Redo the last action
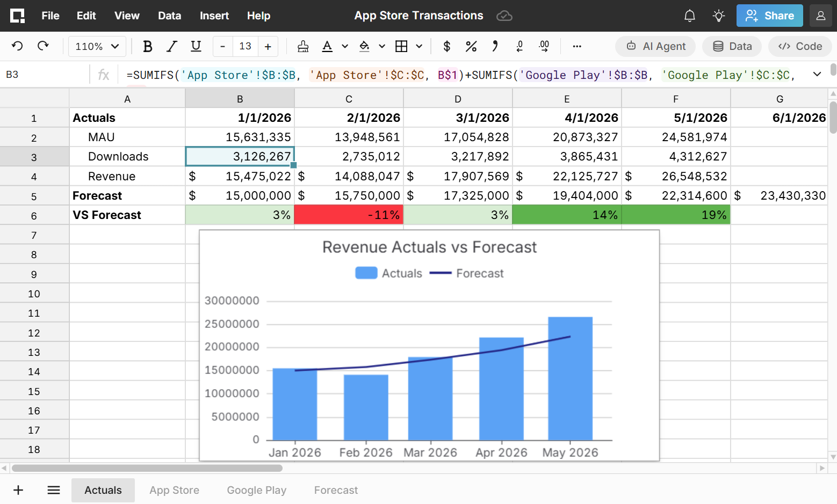837x504 pixels. [43, 46]
